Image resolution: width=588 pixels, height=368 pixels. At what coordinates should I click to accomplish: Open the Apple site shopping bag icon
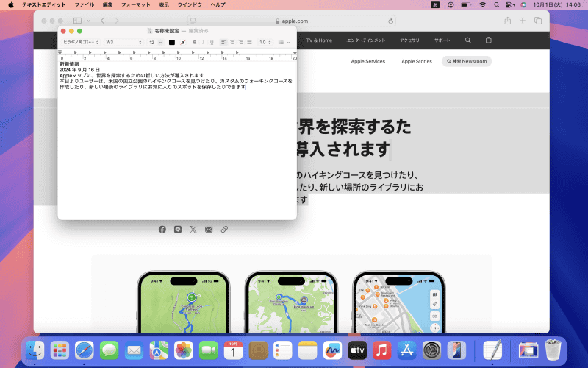(488, 40)
